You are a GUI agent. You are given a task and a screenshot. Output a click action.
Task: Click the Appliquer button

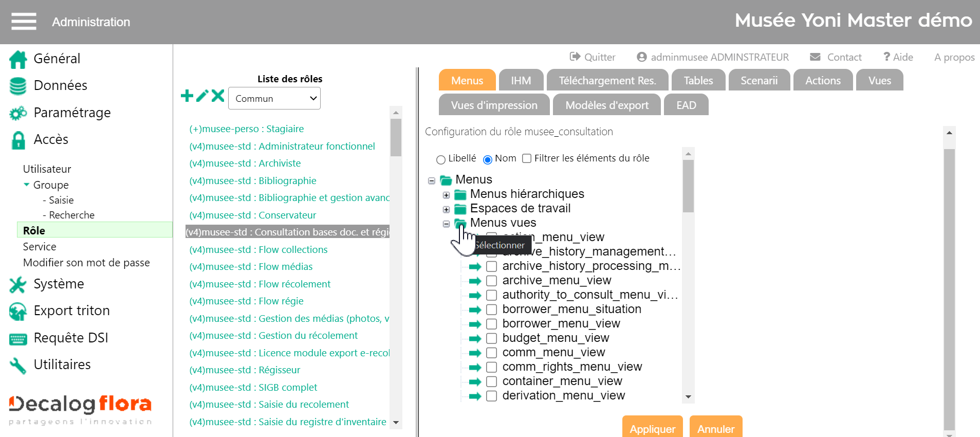(x=652, y=427)
